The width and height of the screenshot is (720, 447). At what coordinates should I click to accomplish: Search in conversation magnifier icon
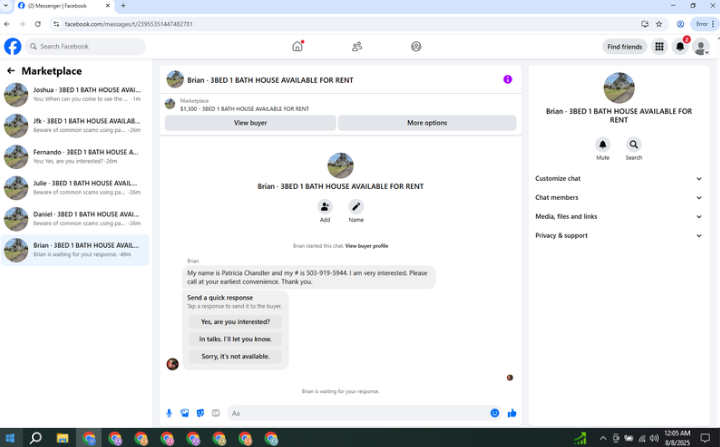pos(634,144)
